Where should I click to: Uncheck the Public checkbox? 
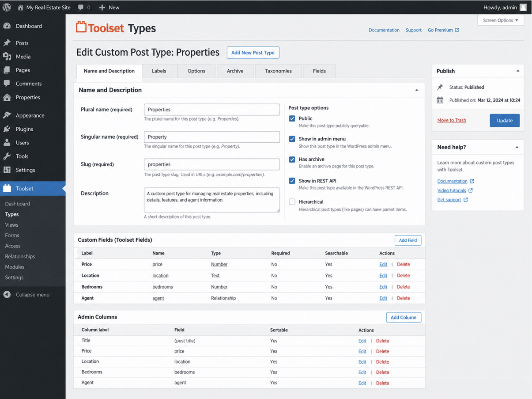[x=292, y=118]
